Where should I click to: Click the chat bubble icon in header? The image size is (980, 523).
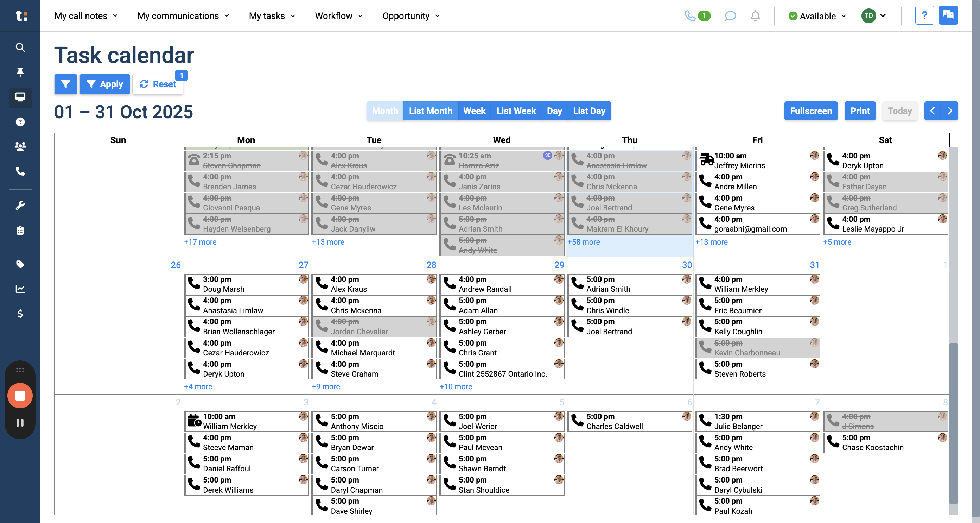coord(730,16)
